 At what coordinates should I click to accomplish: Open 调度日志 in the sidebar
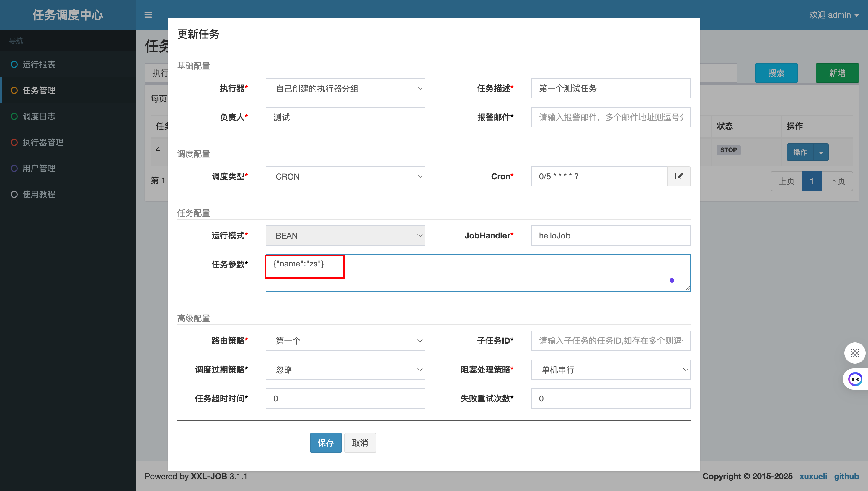click(68, 116)
